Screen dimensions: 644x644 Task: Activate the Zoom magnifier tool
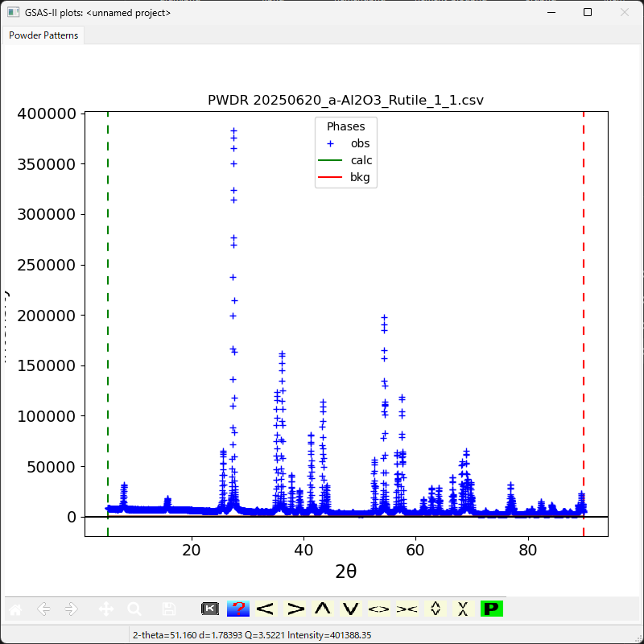[134, 609]
